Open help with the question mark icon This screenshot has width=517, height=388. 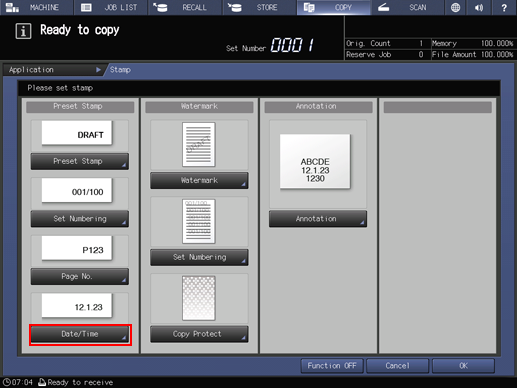pos(504,7)
